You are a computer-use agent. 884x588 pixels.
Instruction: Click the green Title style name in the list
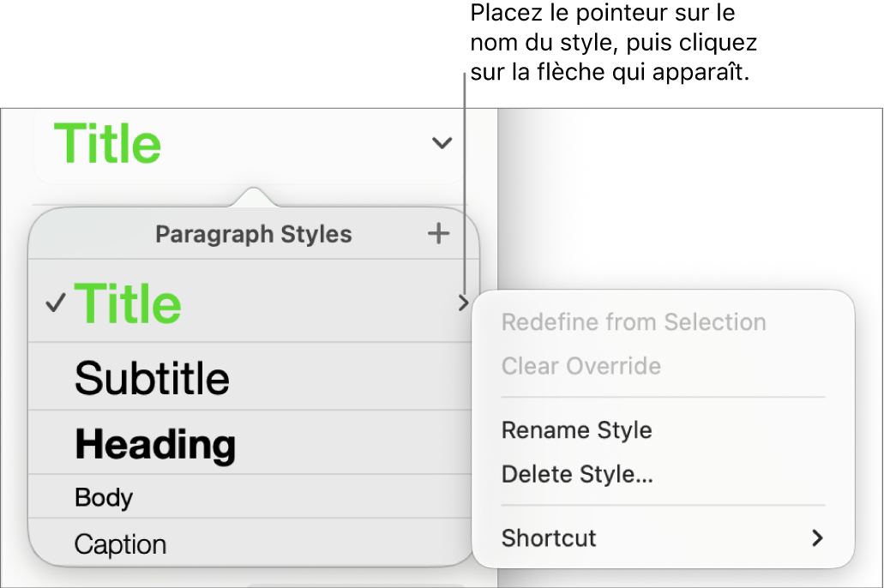click(x=128, y=303)
